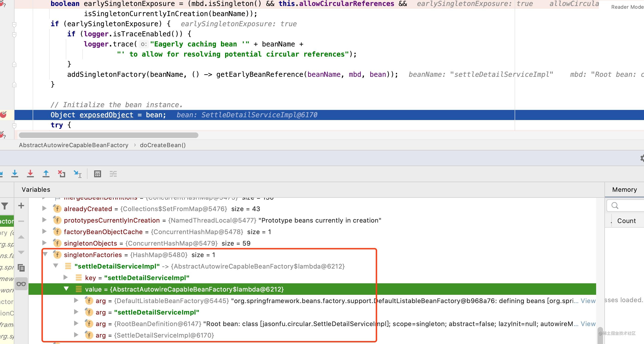The height and width of the screenshot is (344, 644).
Task: Expand the arg SettleDetailServiceImpl@6170 node
Action: (76, 335)
